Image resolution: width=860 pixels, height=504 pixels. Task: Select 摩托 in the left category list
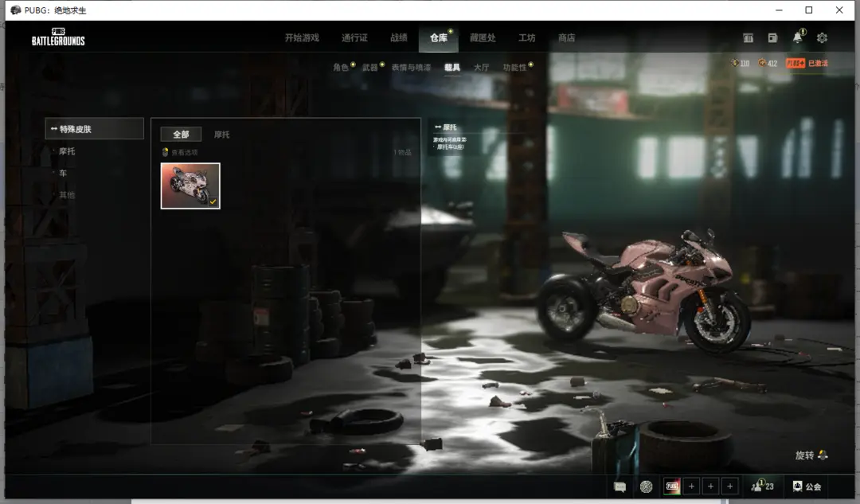tap(67, 150)
